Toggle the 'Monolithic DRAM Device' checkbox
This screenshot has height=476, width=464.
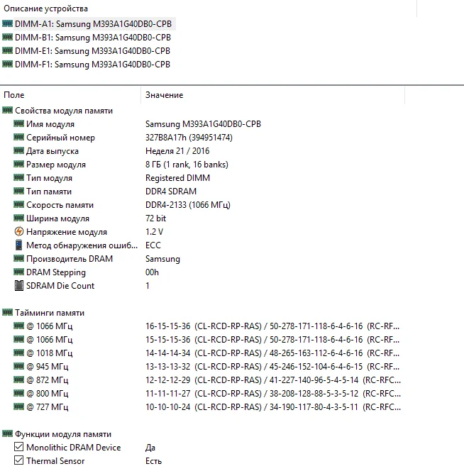coord(19,447)
